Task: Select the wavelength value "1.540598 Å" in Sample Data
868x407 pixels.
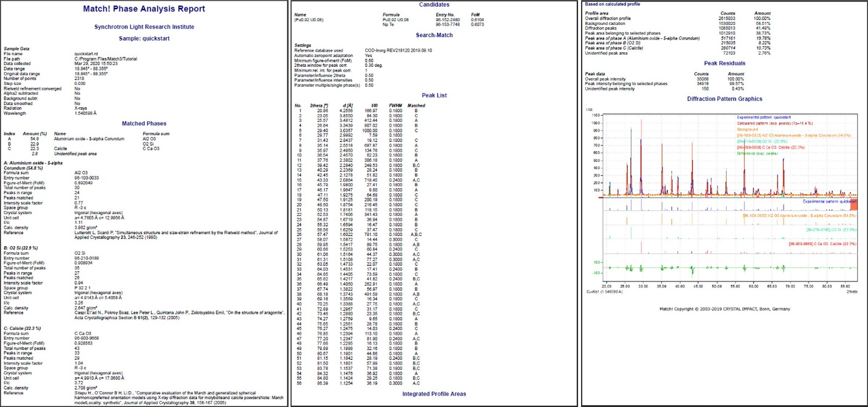Action: [x=85, y=112]
